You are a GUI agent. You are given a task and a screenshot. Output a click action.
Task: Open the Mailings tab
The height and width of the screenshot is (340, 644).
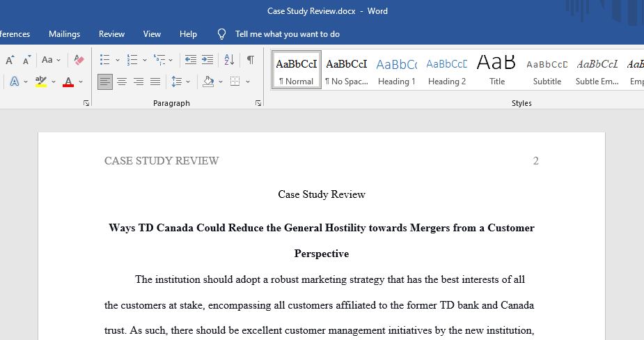65,34
